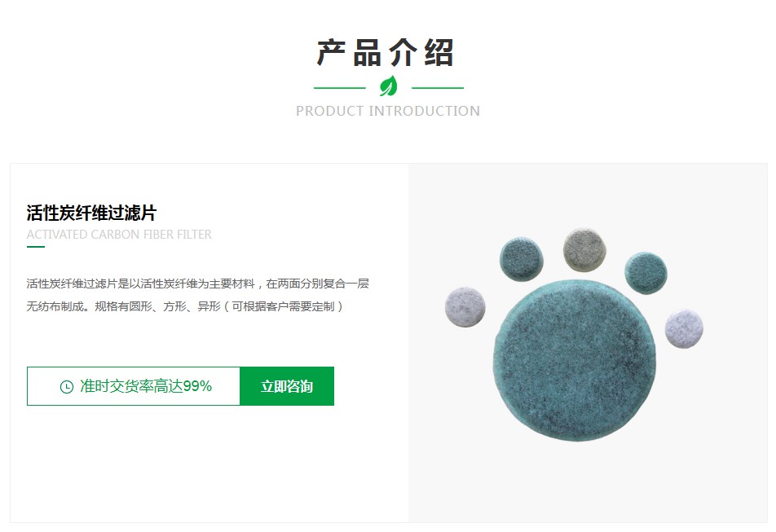The width and height of the screenshot is (776, 532).
Task: Click the PRODUCT INTRODUCTION subtitle text
Action: (x=388, y=111)
